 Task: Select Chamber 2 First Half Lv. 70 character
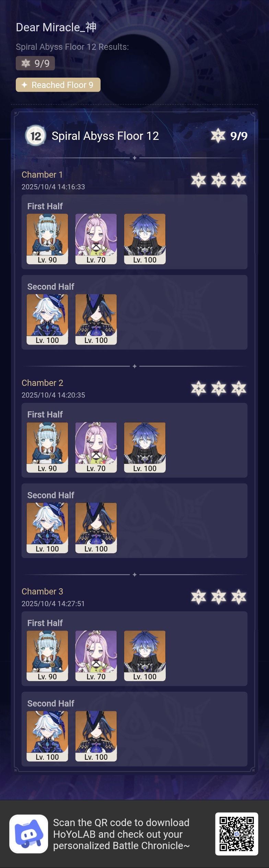click(96, 447)
